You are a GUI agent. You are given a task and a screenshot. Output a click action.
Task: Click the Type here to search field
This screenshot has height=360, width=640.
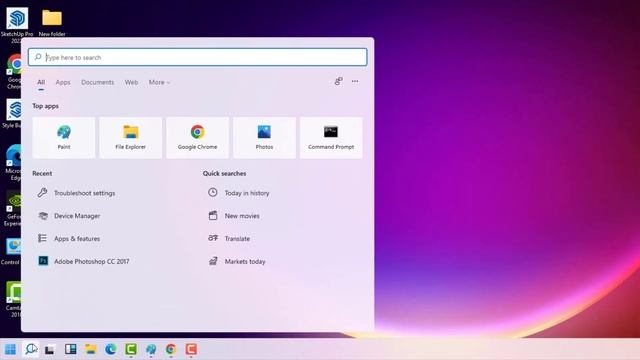pos(198,57)
